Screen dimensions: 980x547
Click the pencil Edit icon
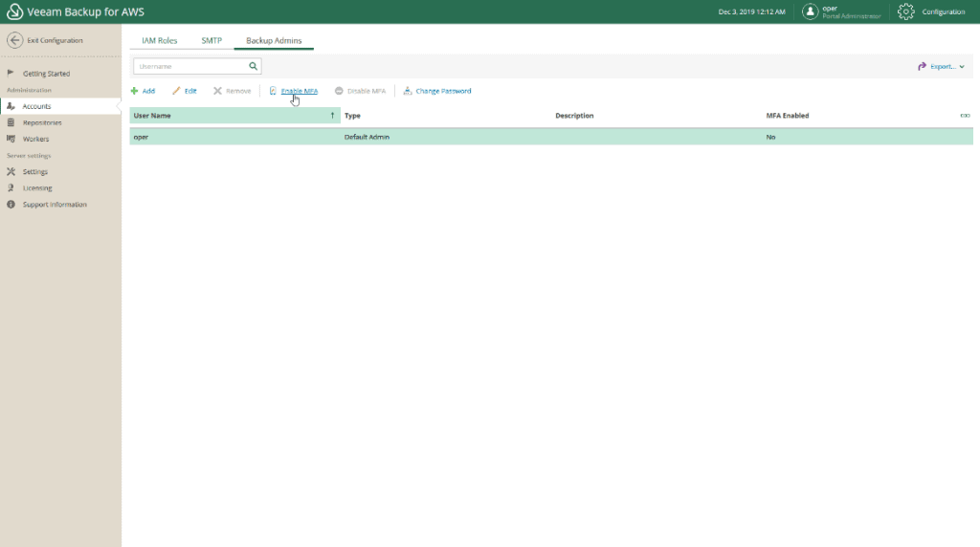[x=176, y=91]
